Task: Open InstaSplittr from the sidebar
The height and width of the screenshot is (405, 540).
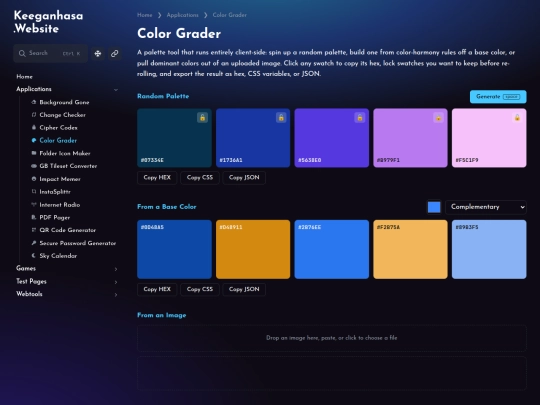Action: [x=55, y=192]
